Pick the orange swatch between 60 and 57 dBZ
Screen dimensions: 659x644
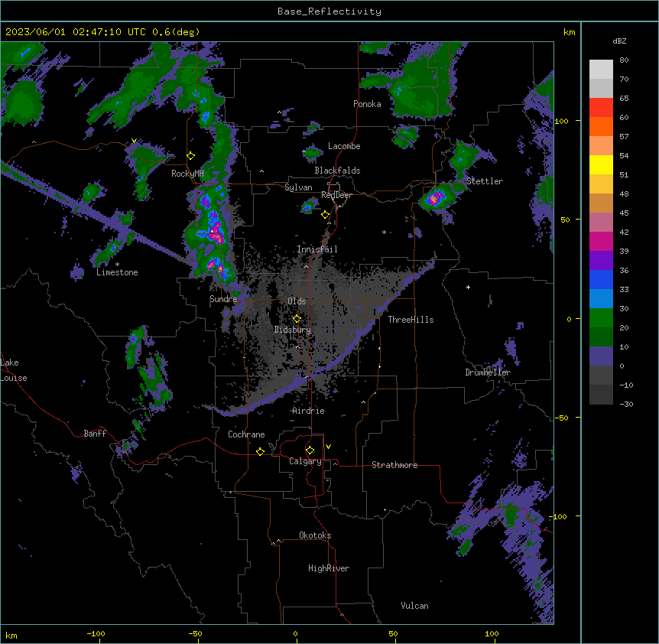(x=601, y=126)
